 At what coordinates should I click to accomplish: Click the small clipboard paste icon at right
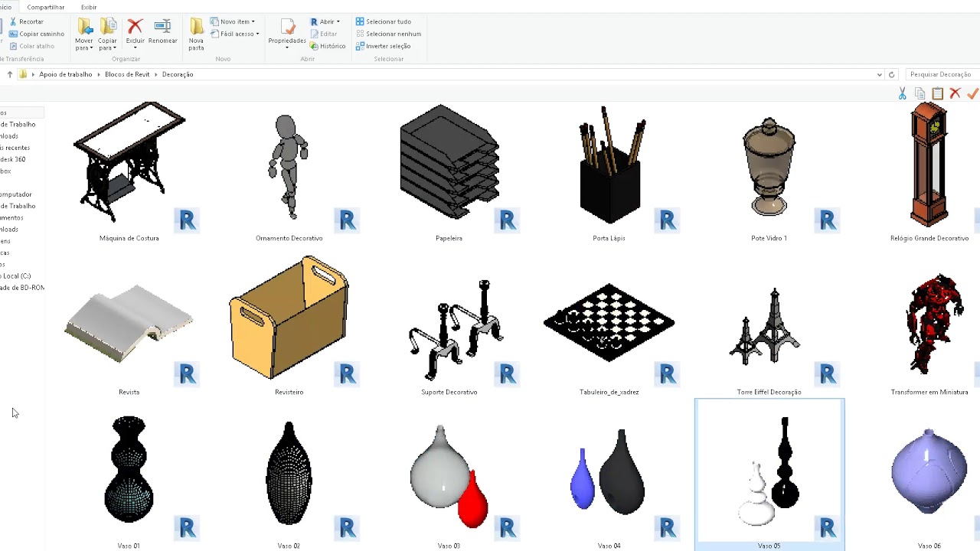pyautogui.click(x=938, y=93)
